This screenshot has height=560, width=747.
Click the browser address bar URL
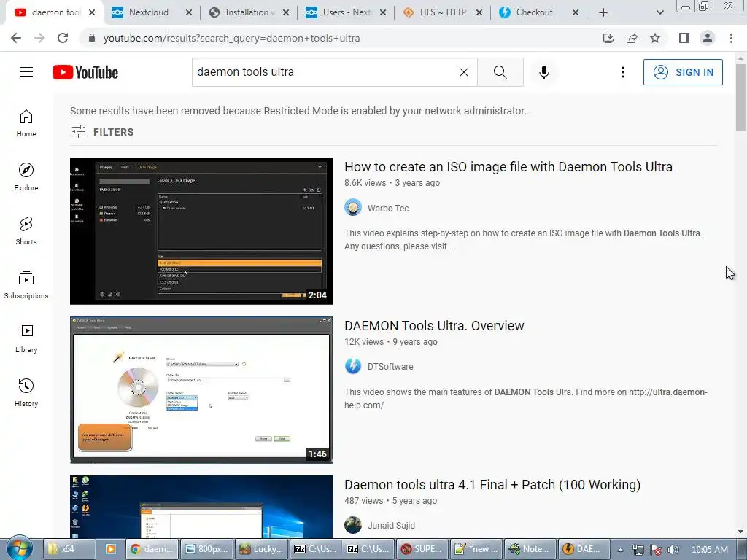[231, 38]
